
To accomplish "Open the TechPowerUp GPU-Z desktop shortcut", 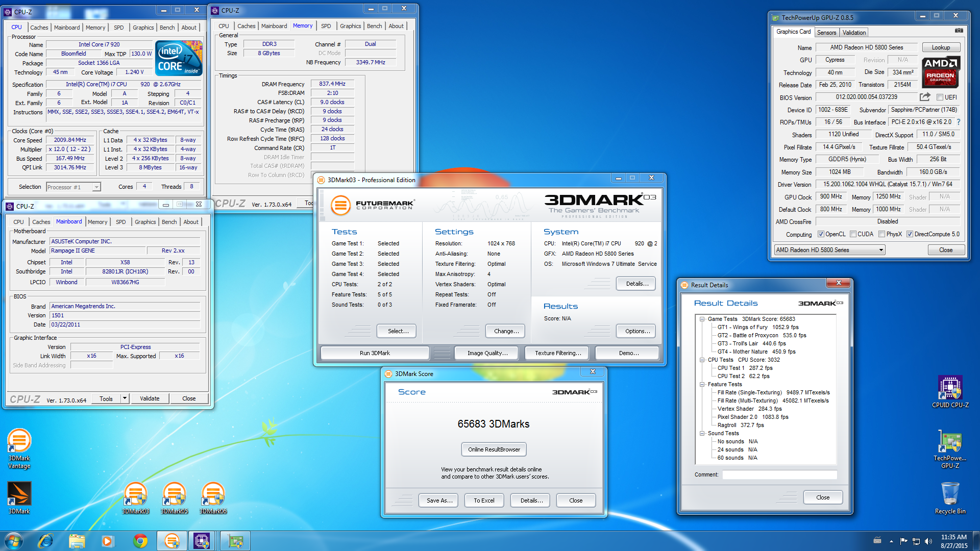I will pyautogui.click(x=950, y=449).
